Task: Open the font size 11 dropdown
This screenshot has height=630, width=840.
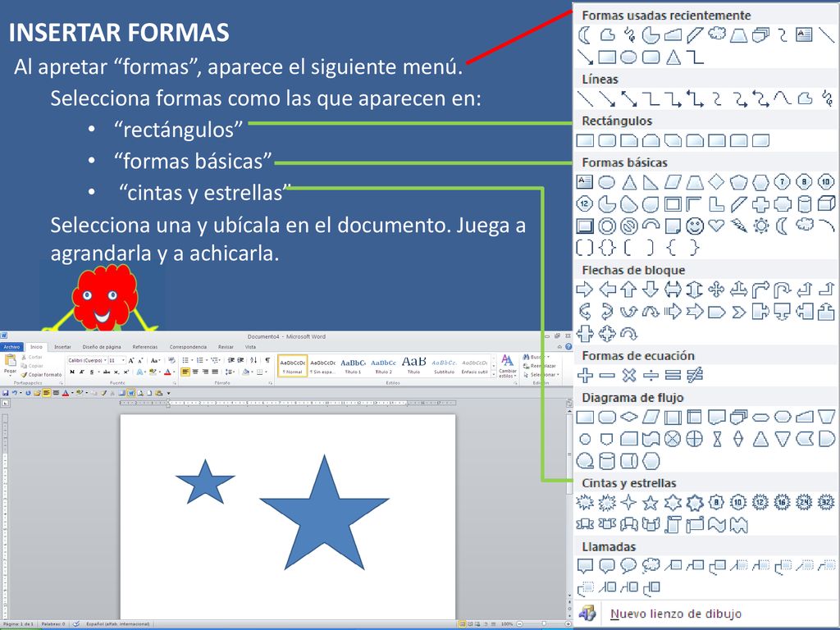Action: click(123, 361)
